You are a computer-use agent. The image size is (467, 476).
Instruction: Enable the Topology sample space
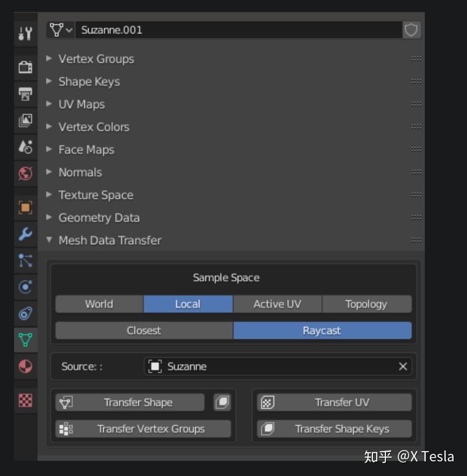pyautogui.click(x=366, y=304)
